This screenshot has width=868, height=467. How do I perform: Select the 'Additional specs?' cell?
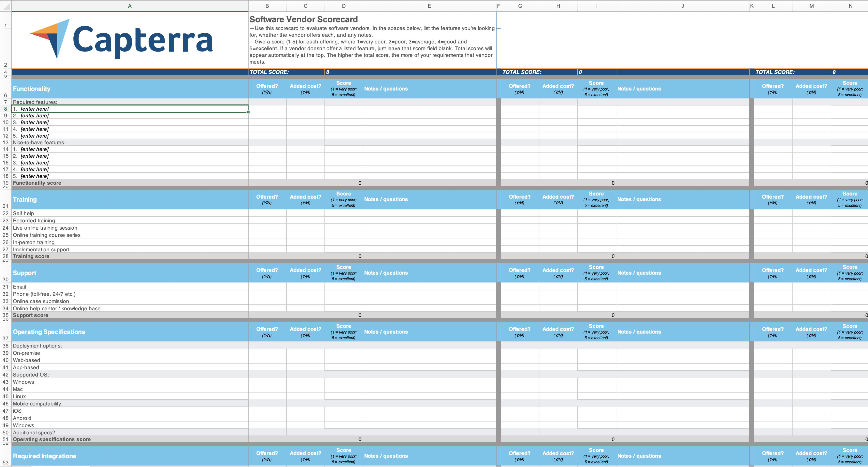pyautogui.click(x=130, y=433)
